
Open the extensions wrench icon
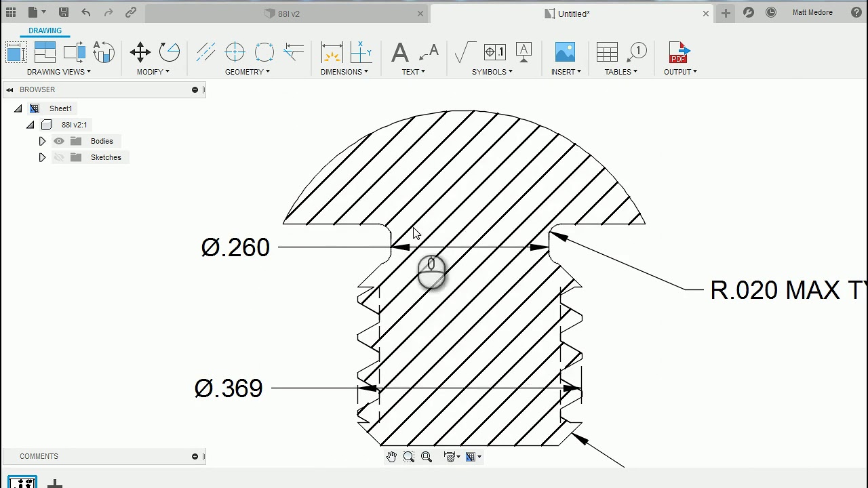(x=749, y=12)
